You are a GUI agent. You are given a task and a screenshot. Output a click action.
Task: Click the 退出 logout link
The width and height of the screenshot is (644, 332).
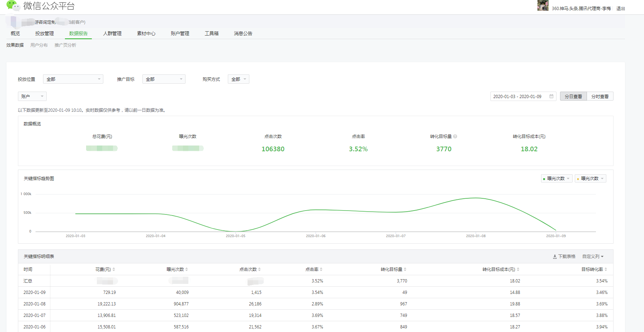click(x=621, y=9)
